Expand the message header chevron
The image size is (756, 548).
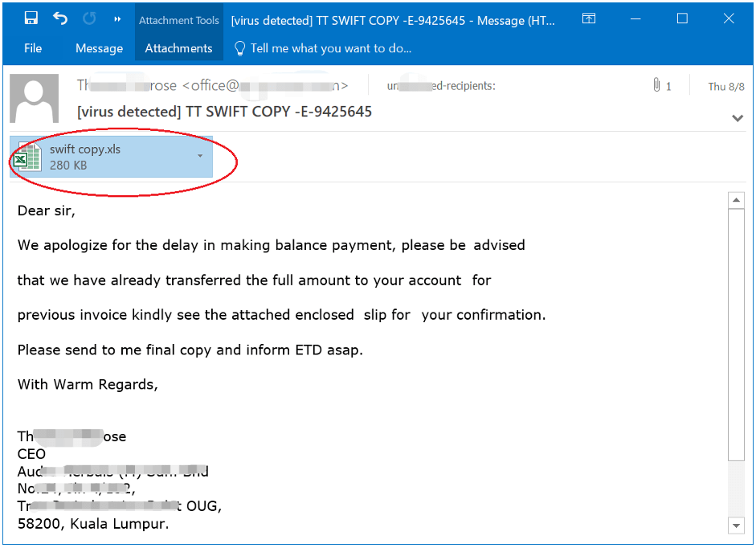point(738,118)
